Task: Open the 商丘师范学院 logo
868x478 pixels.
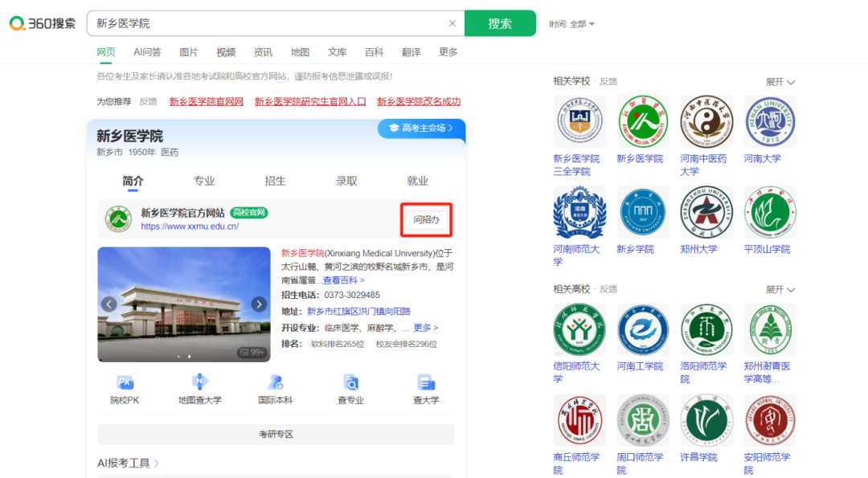Action: (579, 420)
